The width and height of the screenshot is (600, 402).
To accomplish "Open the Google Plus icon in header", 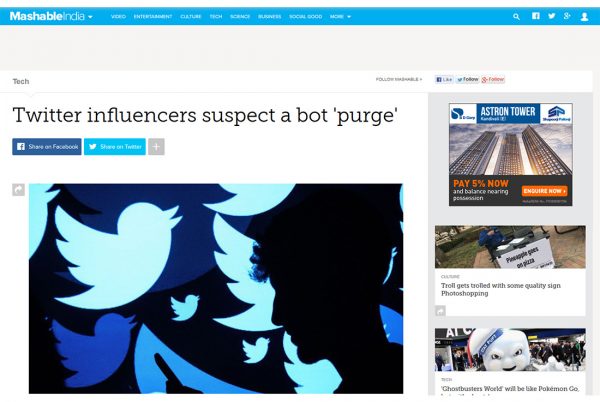I will point(567,16).
